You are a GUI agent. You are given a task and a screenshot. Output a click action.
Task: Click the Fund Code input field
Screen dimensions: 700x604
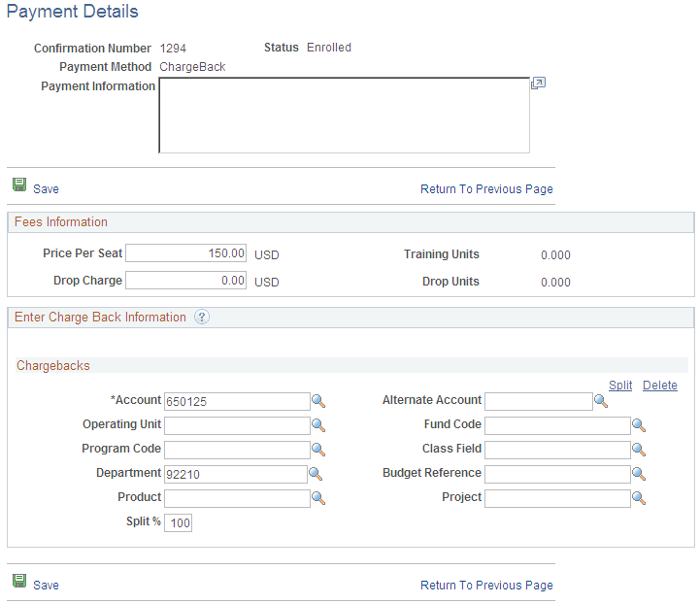(557, 425)
